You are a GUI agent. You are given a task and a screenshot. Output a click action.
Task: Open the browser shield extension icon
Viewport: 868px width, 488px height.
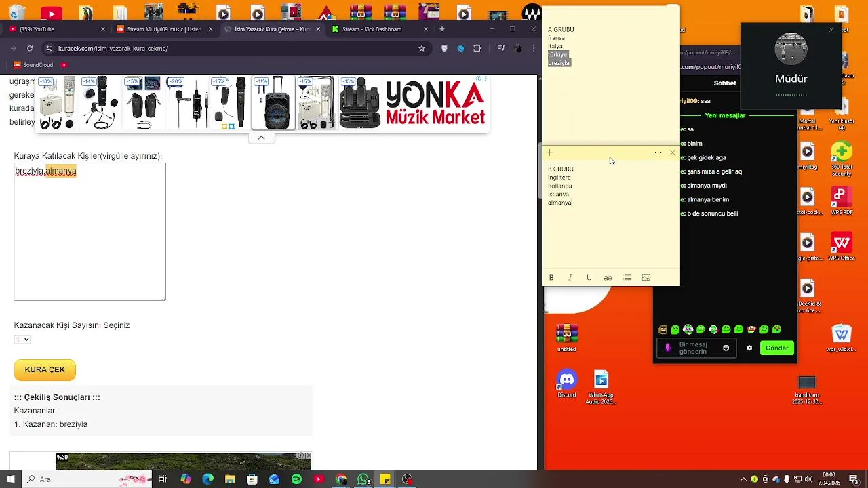(x=444, y=48)
